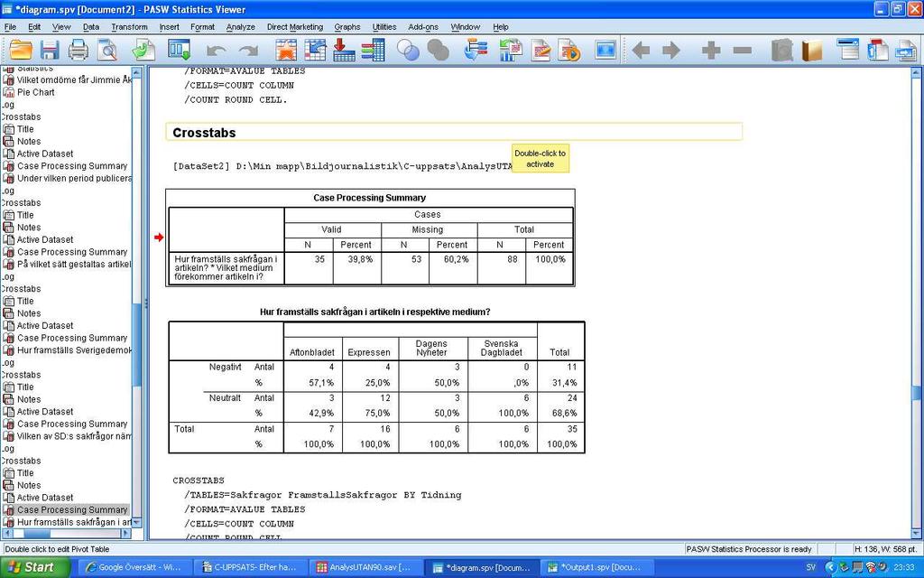This screenshot has width=924, height=578.
Task: Click the chart-with-document toolbar icon
Action: [511, 51]
